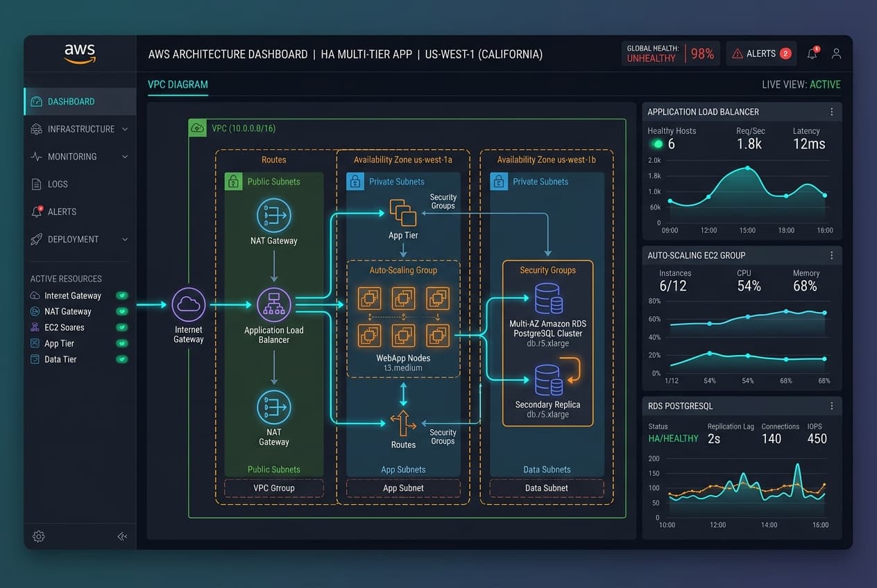Select the Routes signpost icon
This screenshot has height=588, width=877.
[403, 423]
